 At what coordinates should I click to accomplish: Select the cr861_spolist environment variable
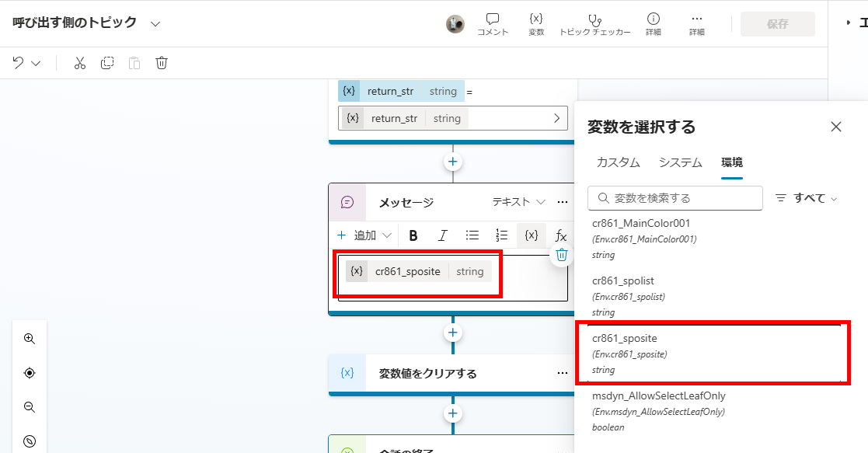click(x=618, y=281)
